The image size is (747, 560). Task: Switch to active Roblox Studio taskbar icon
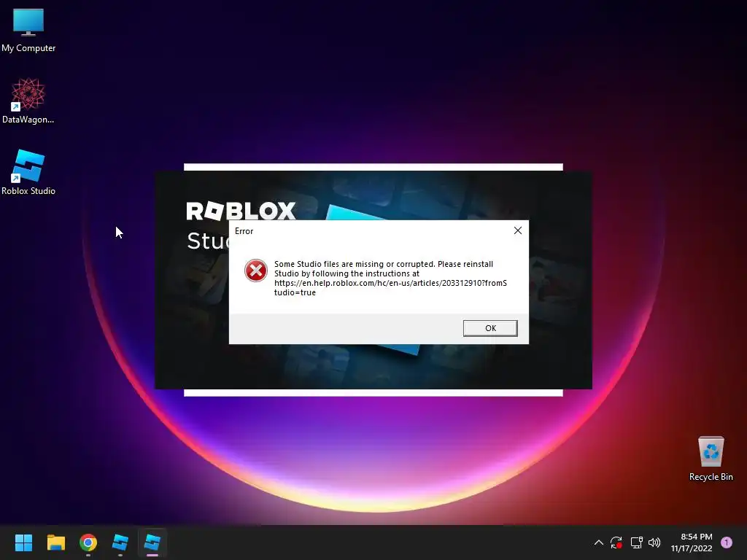pos(152,542)
